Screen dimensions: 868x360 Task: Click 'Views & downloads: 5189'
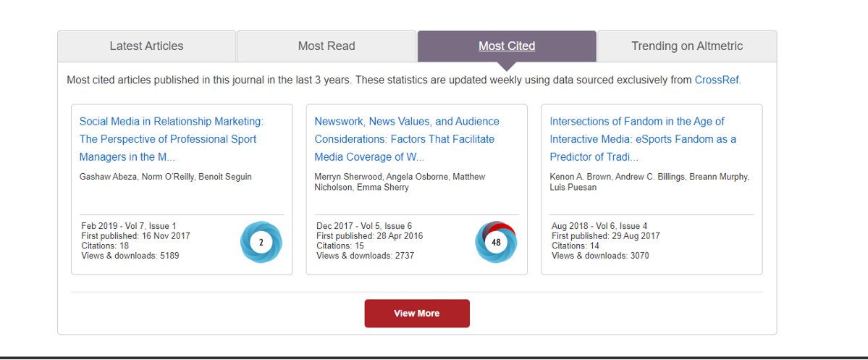pyautogui.click(x=130, y=256)
